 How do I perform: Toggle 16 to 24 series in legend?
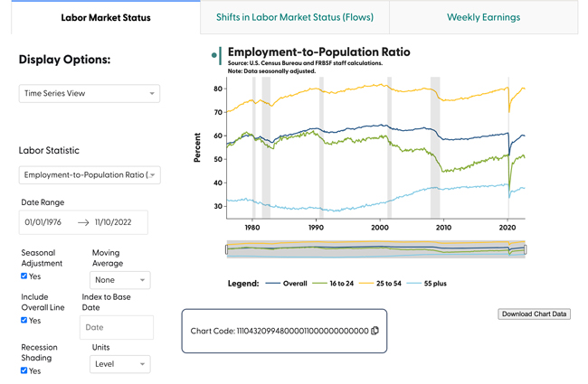333,283
